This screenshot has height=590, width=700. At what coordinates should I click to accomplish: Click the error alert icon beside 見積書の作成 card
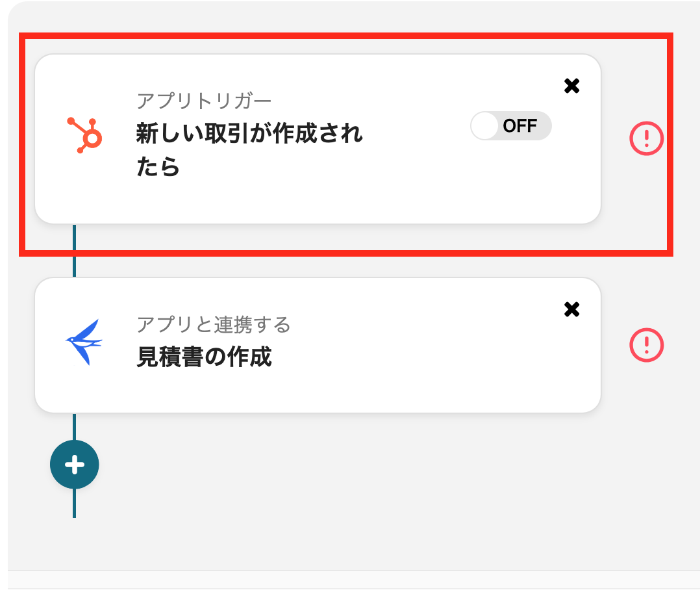tap(645, 345)
